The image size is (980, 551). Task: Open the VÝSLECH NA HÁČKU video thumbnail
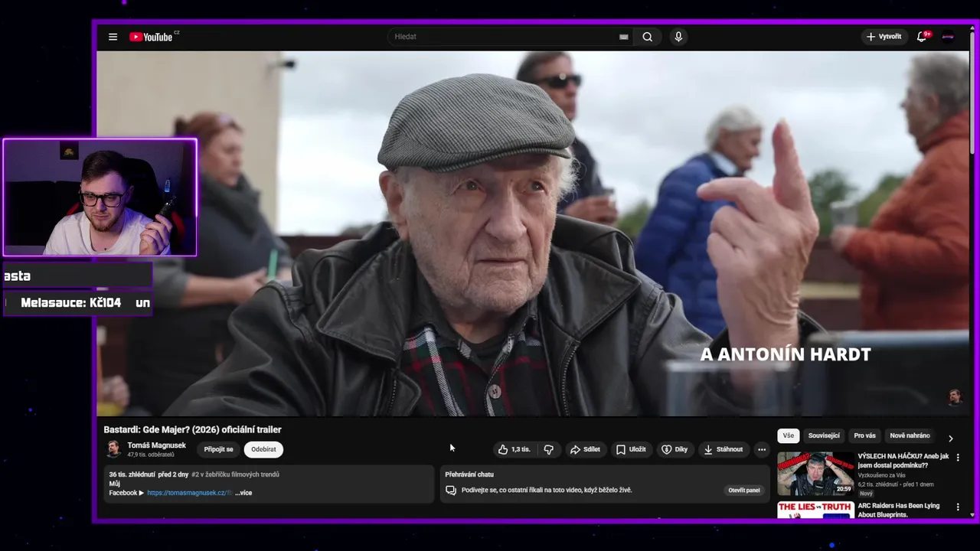point(815,474)
